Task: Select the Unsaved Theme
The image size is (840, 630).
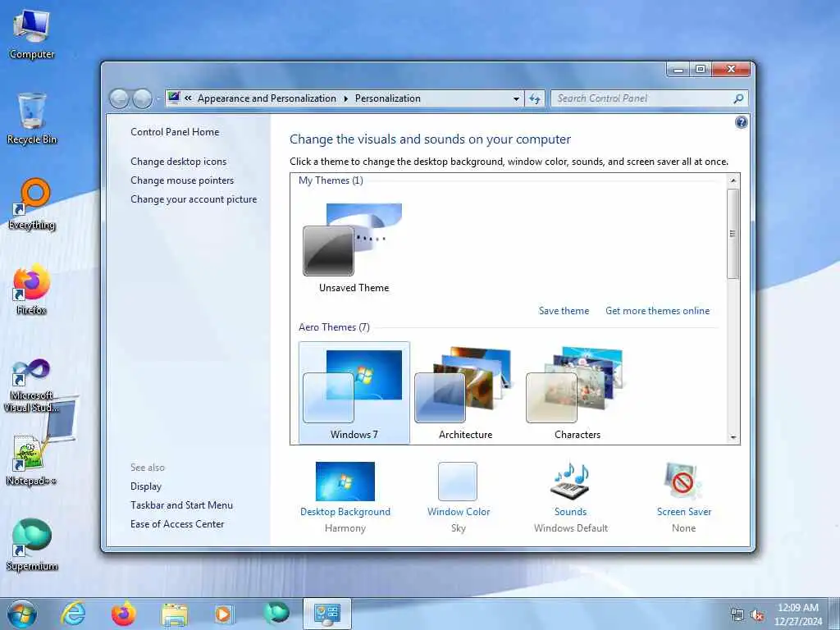Action: click(x=354, y=248)
